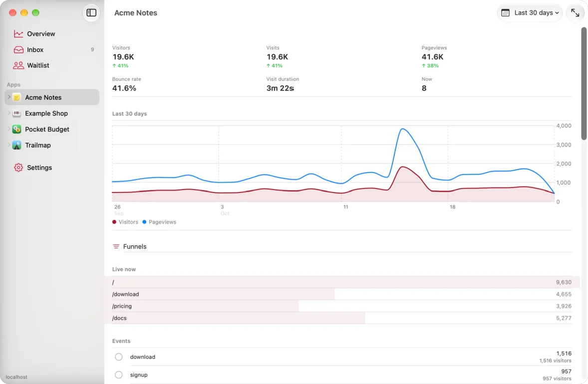Click the root path "/" row
This screenshot has width=588, height=384.
[341, 282]
